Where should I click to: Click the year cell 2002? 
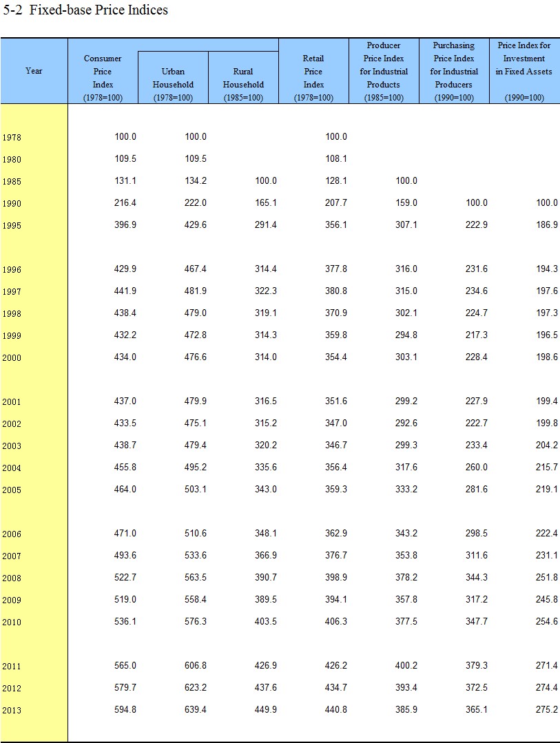[x=12, y=423]
